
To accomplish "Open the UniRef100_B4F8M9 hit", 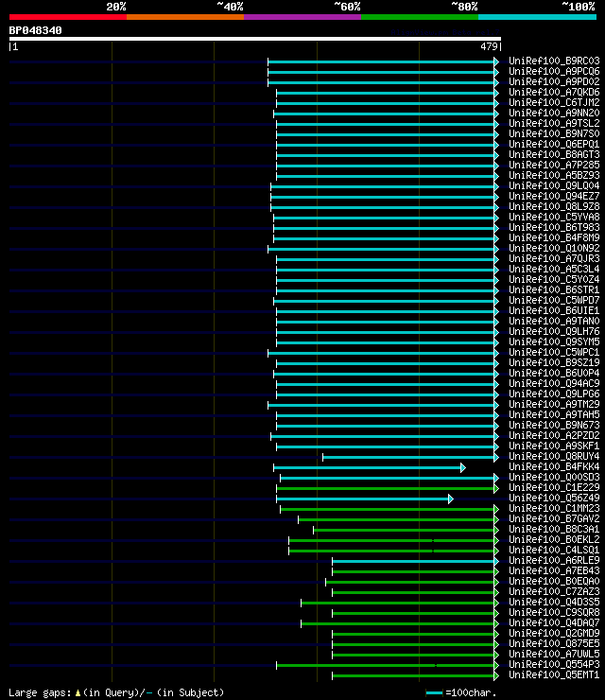I will 554,238.
